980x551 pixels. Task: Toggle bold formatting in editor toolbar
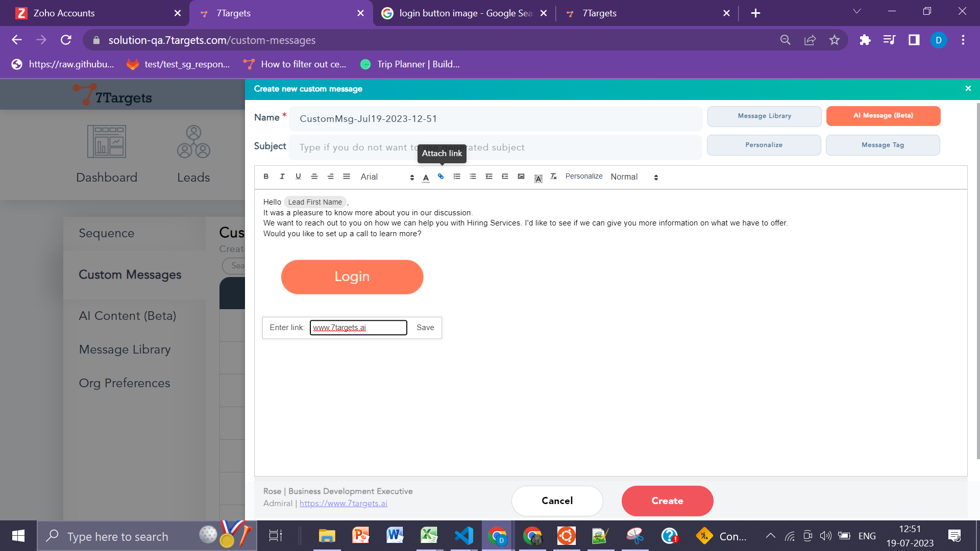[x=266, y=177]
